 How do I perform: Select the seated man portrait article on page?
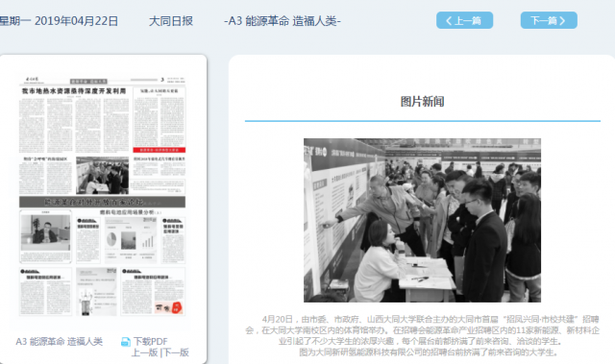click(x=45, y=236)
